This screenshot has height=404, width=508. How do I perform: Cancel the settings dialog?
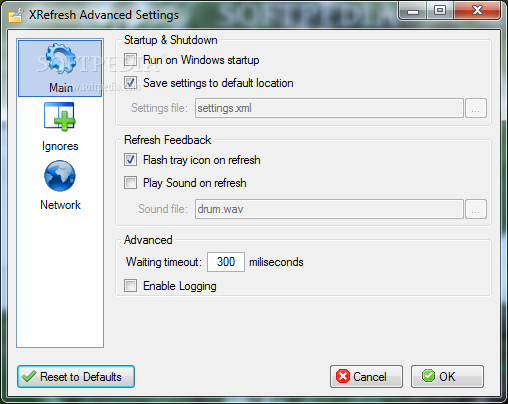(x=366, y=377)
